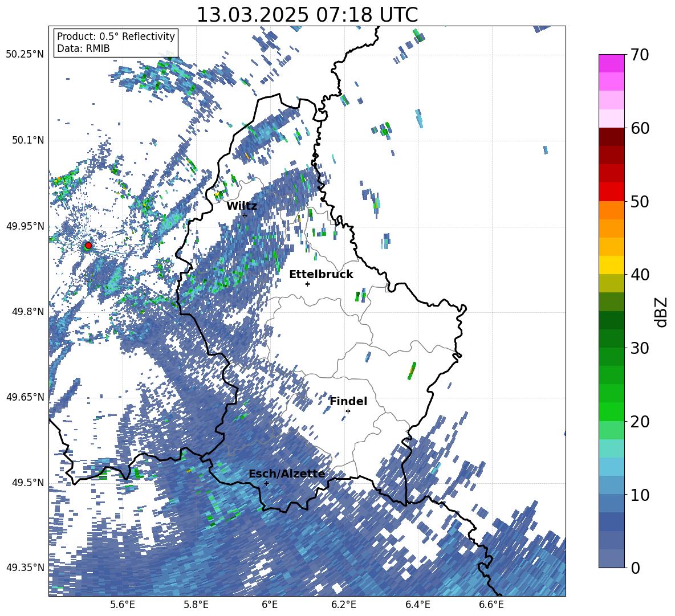Screen dimensions: 675x616
Task: Click the 6.4°E longitude label
Action: click(417, 605)
